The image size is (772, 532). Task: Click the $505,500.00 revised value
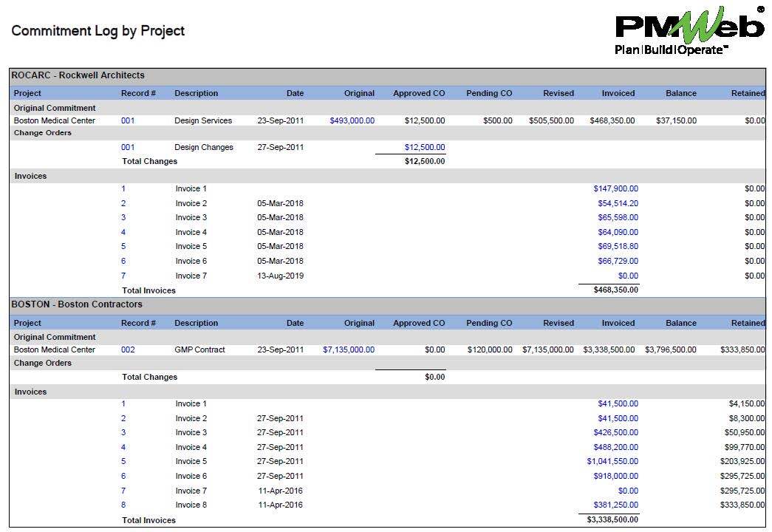(551, 120)
